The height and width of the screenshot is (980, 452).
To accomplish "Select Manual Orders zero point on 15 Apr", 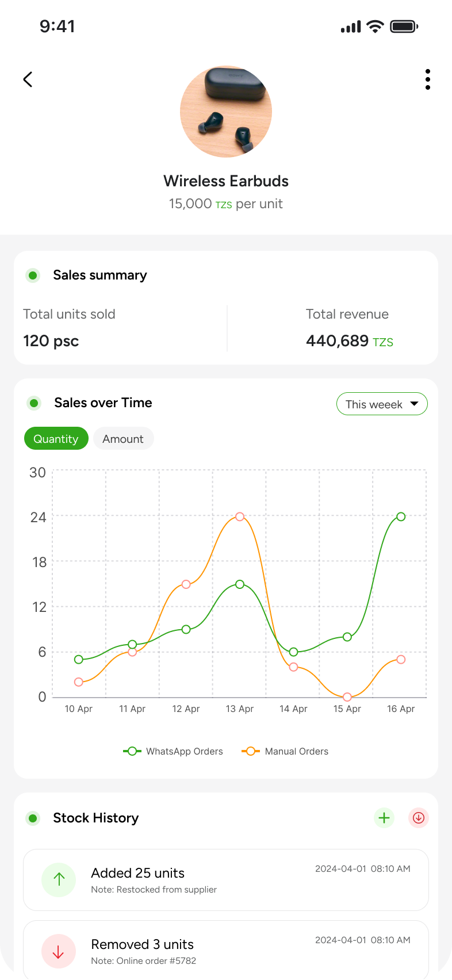I will pyautogui.click(x=347, y=696).
